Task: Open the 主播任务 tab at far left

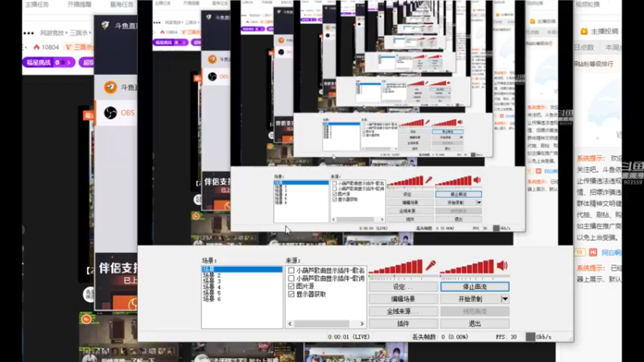Action: click(37, 5)
